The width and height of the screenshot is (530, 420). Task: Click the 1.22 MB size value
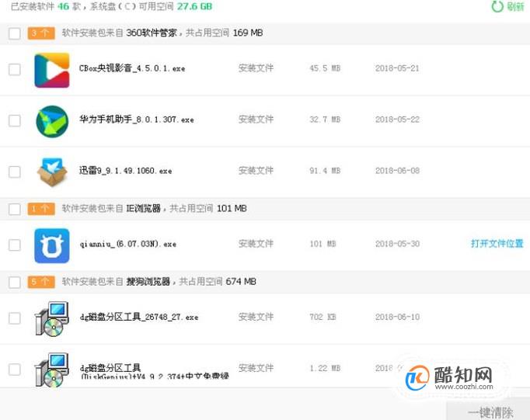[325, 368]
